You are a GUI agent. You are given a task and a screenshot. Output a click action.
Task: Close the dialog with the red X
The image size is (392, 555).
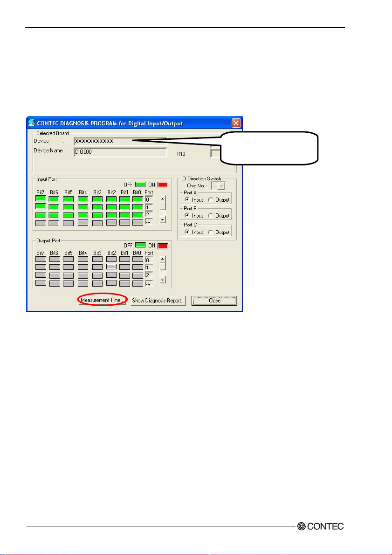coord(236,123)
